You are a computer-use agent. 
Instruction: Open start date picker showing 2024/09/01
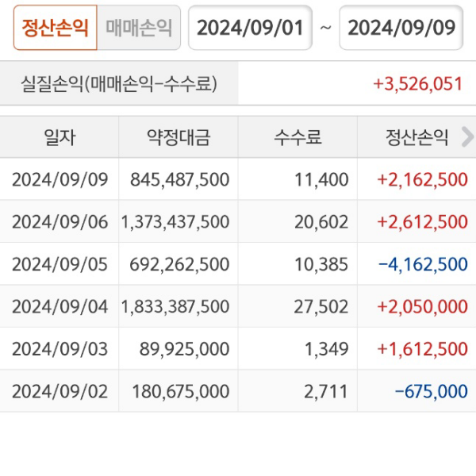[250, 28]
